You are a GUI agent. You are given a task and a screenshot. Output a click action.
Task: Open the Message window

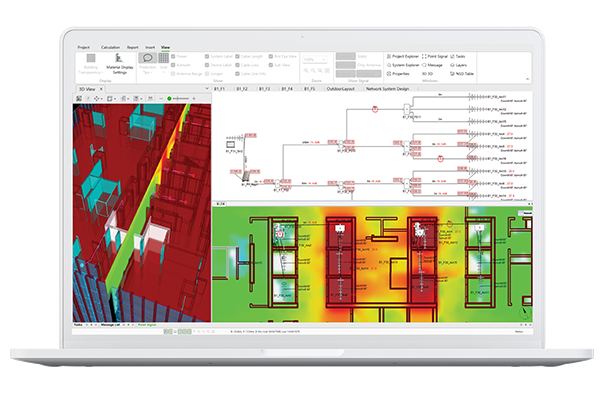click(432, 65)
